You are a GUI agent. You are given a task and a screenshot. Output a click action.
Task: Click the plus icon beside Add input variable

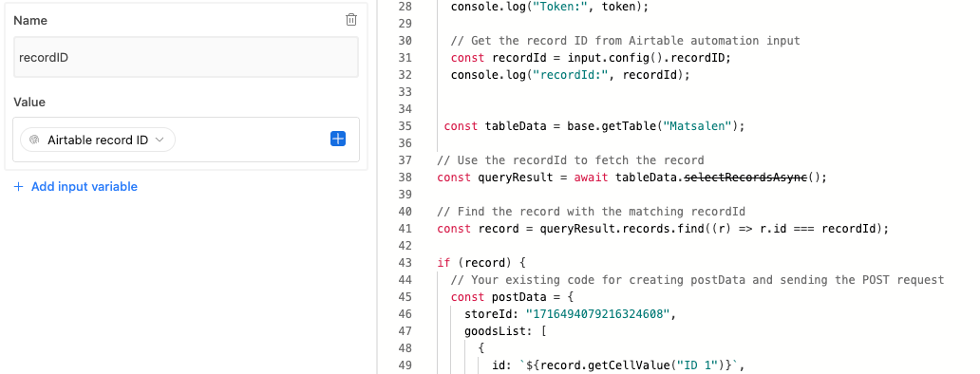click(19, 187)
